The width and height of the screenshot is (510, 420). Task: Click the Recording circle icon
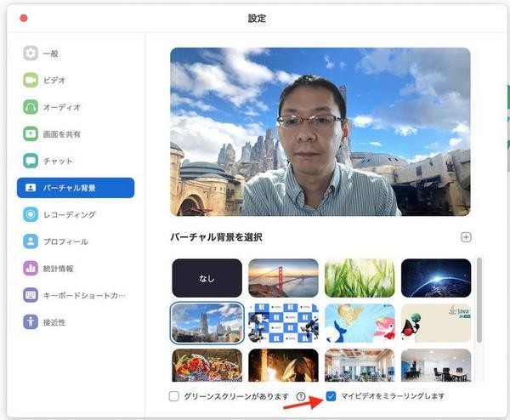[31, 214]
